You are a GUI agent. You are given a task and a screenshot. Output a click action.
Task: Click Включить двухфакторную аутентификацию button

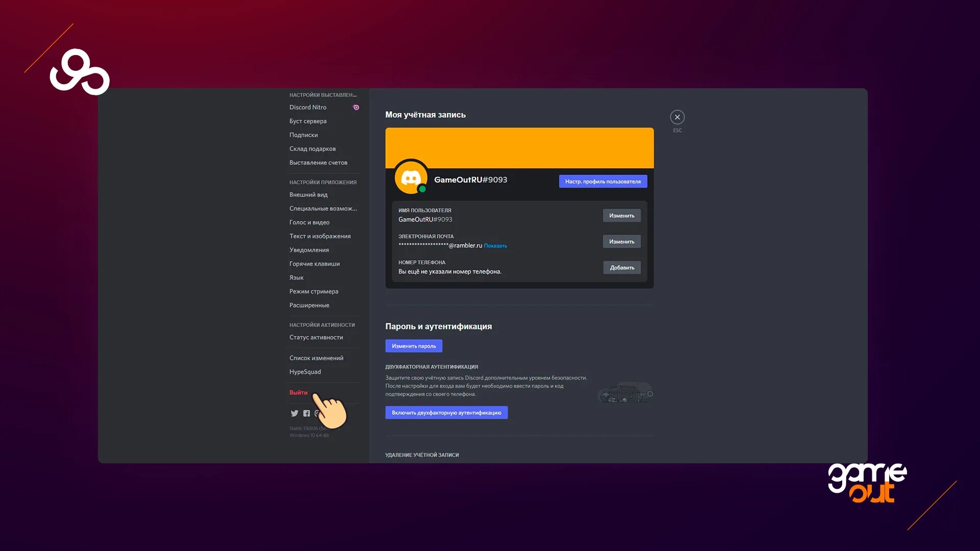point(447,413)
